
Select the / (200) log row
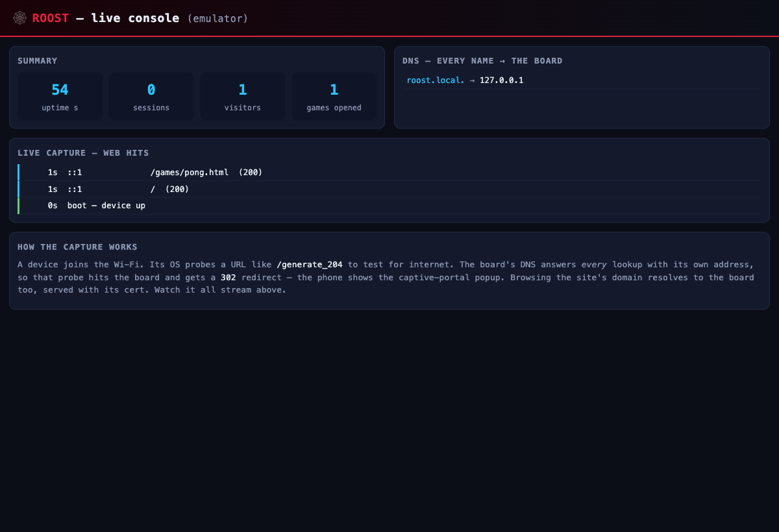(x=389, y=189)
